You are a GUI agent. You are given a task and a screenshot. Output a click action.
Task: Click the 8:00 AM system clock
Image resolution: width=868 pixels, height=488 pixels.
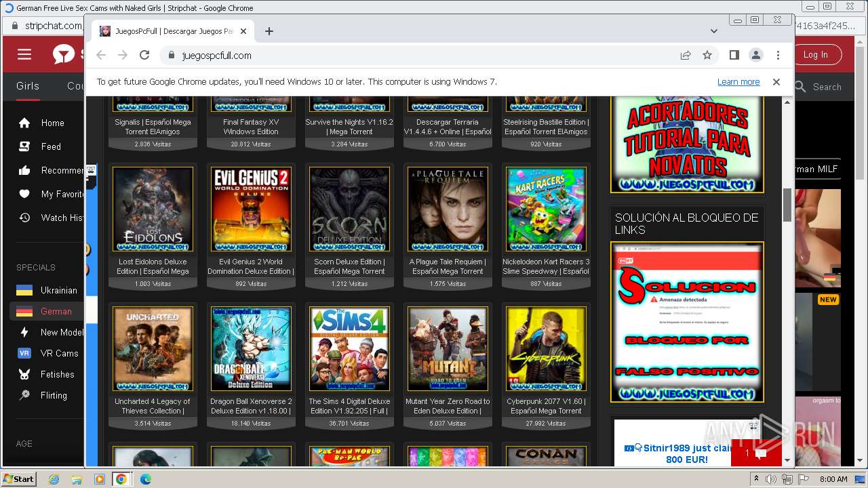(833, 479)
